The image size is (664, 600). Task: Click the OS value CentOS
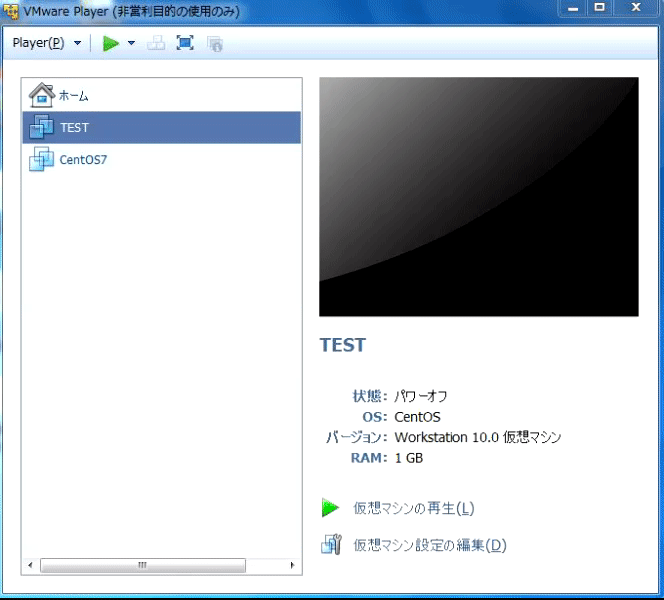click(417, 417)
